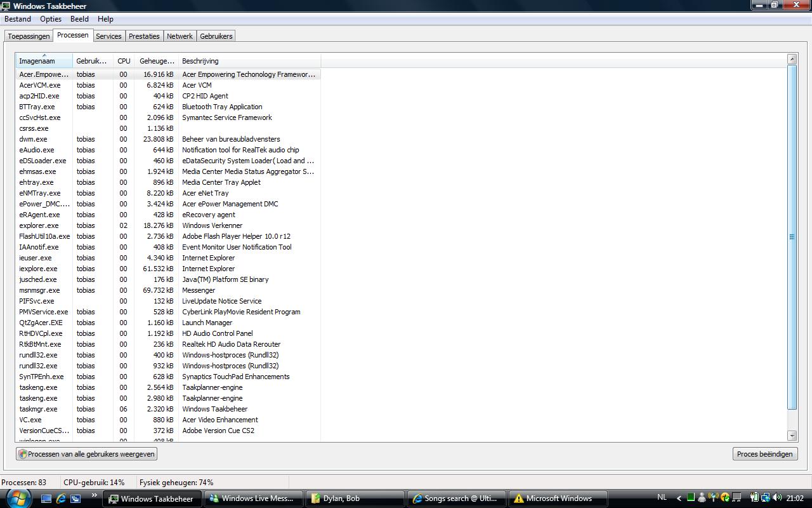Select the iexplore.exe process

(168, 269)
